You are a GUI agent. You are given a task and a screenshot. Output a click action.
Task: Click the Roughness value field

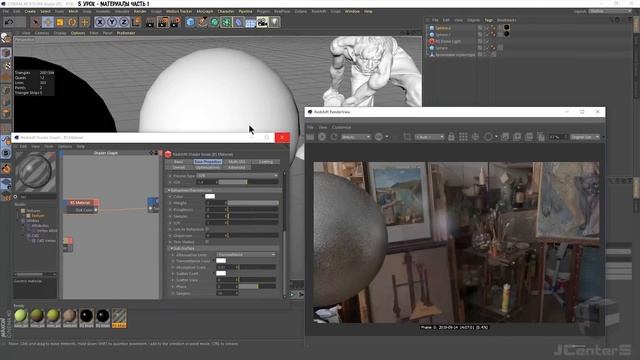216,209
